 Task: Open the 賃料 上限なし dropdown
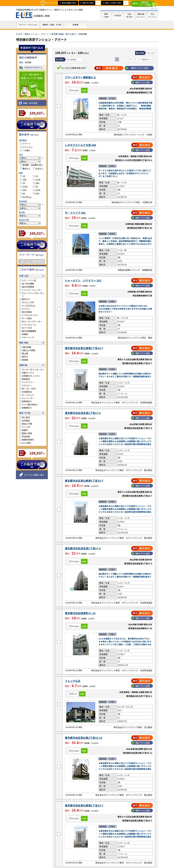point(30,161)
